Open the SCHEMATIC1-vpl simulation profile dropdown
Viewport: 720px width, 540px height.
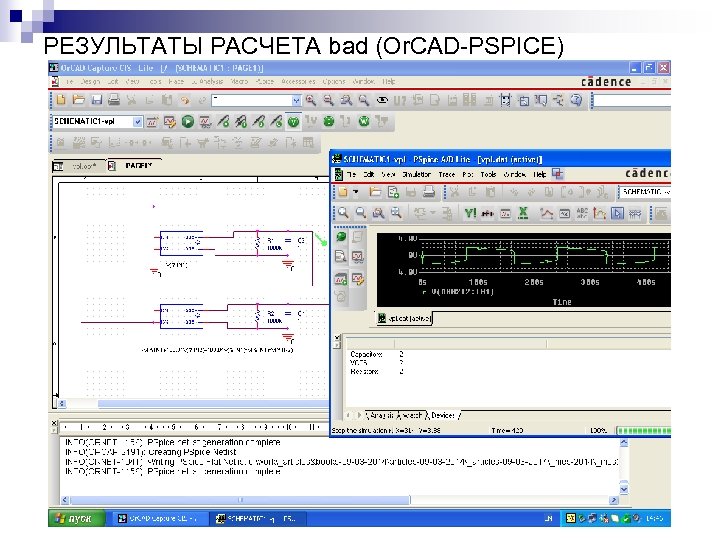pyautogui.click(x=137, y=122)
